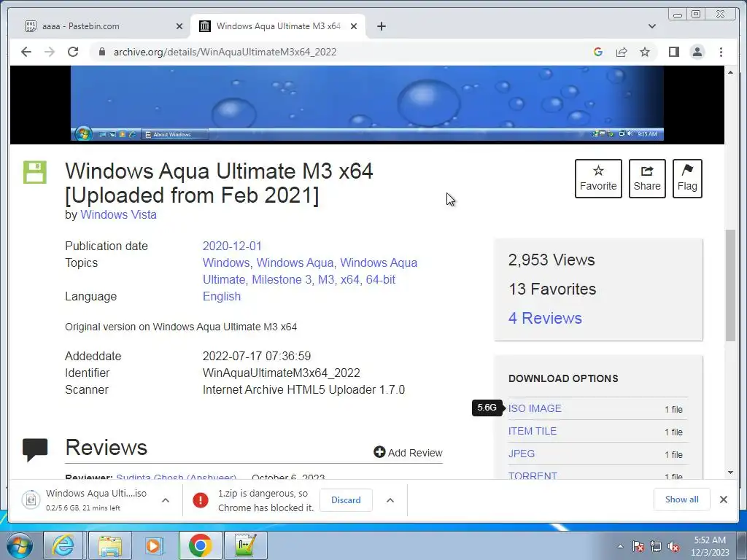Open a new tab with plus button

click(381, 26)
